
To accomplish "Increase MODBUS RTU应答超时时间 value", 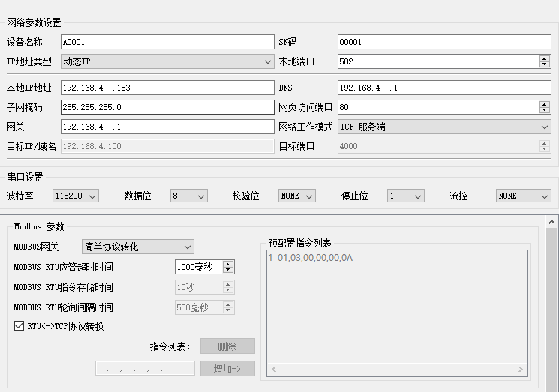I will (x=229, y=264).
